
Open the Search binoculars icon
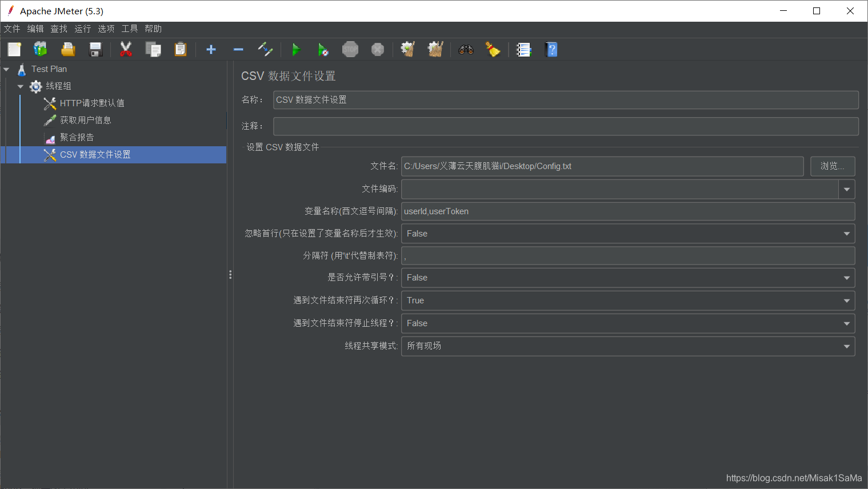coord(466,49)
